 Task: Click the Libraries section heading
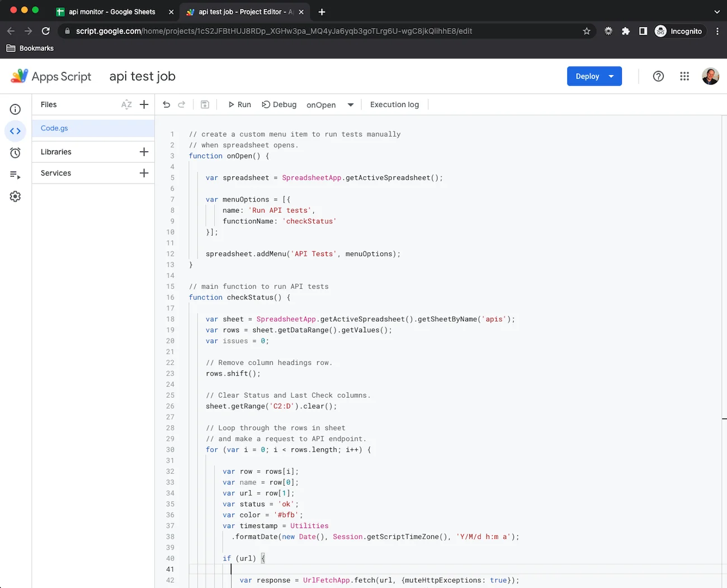tap(56, 152)
